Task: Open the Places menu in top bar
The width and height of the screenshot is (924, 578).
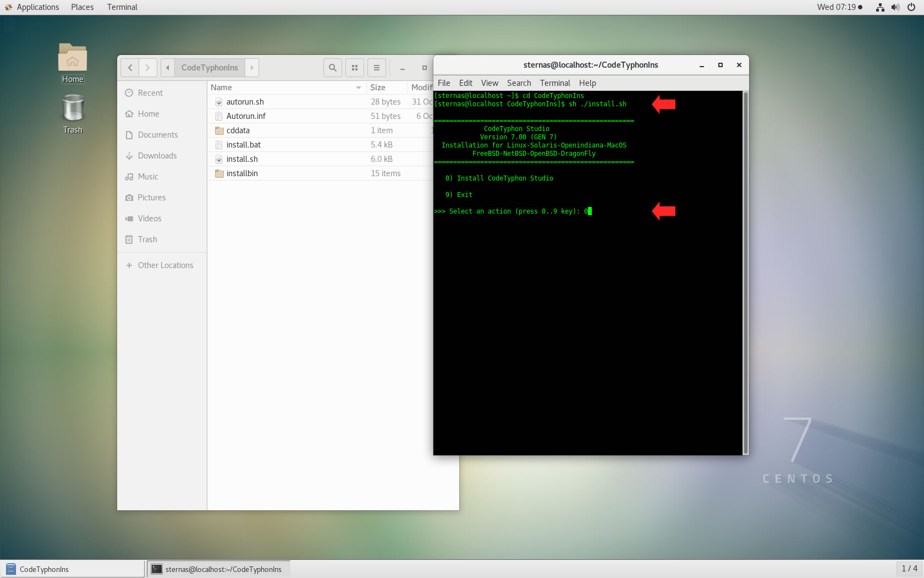Action: 82,7
